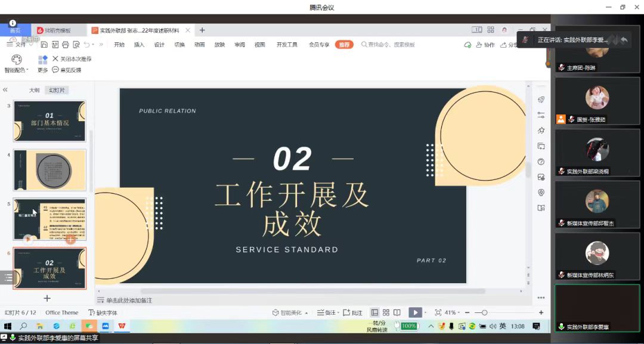Click add new slide plus icon

pyautogui.click(x=47, y=298)
